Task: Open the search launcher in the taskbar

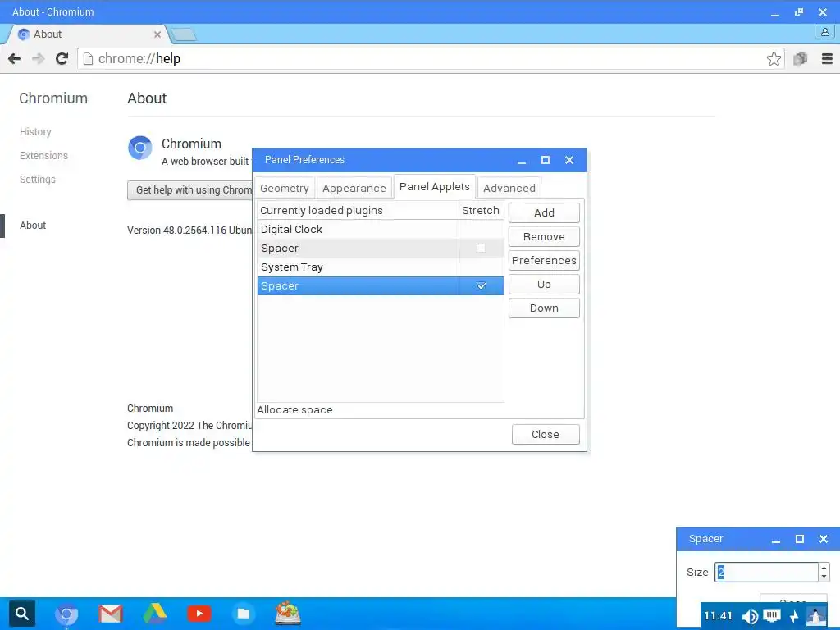Action: 22,614
